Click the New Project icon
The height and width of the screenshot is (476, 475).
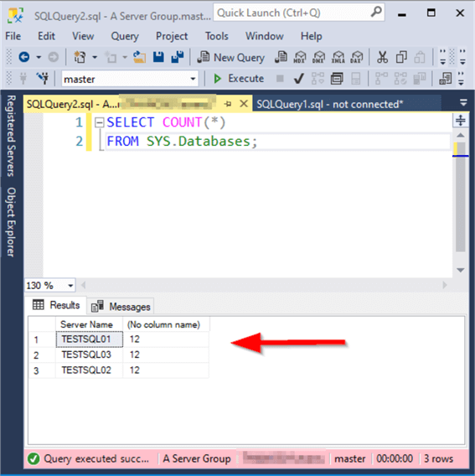tap(80, 57)
